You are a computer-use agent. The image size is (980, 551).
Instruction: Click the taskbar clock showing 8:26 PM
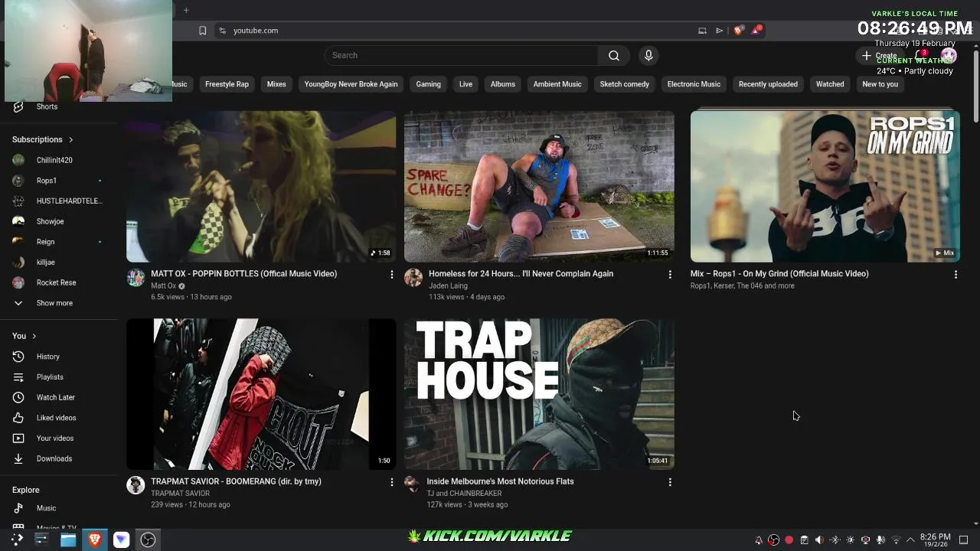[935, 540]
